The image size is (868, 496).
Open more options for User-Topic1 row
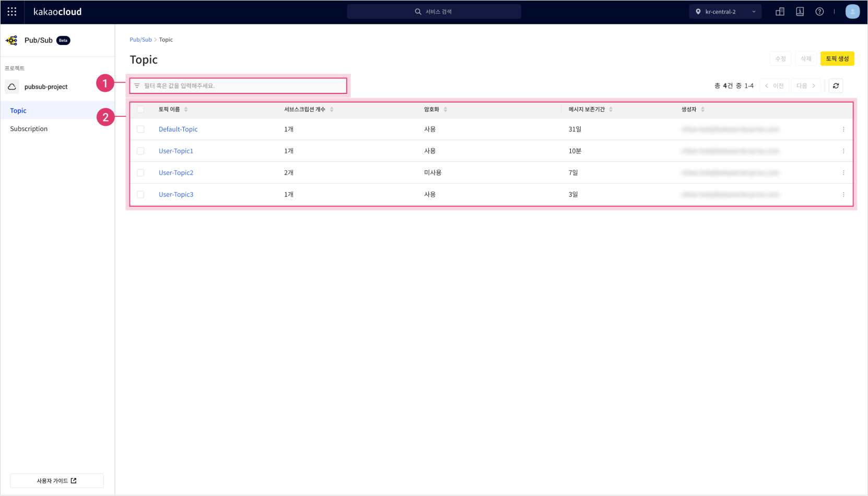pos(843,151)
